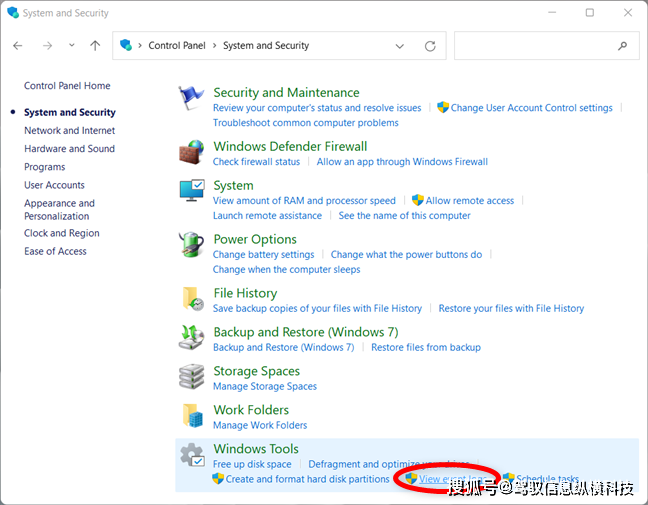Image resolution: width=648 pixels, height=505 pixels.
Task: Restore your files with File History
Action: pyautogui.click(x=511, y=308)
